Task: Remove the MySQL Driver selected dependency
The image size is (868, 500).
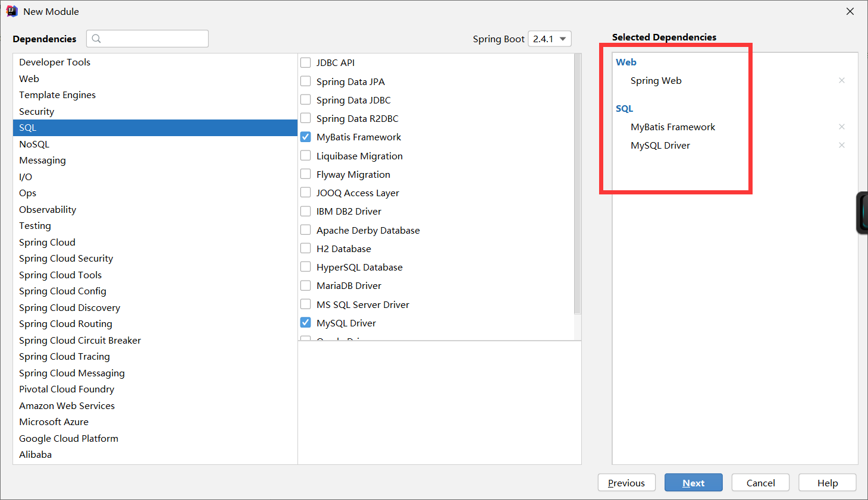Action: (x=842, y=145)
